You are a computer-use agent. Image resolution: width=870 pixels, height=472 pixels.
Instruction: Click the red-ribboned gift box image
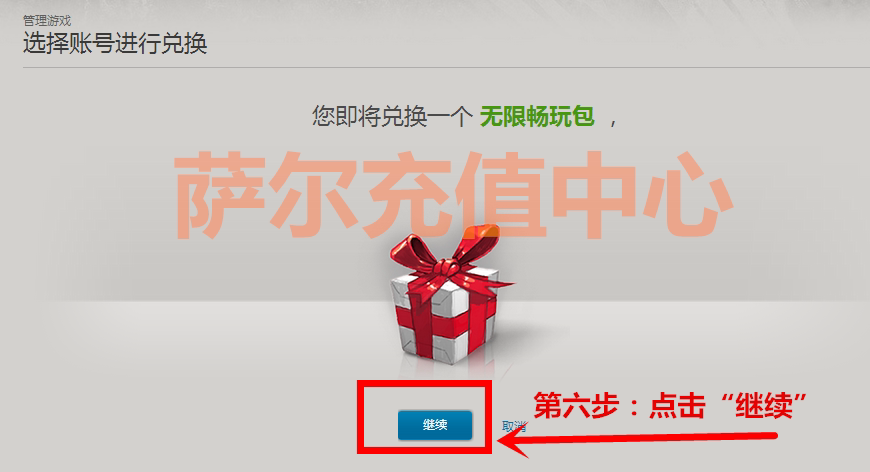point(448,300)
